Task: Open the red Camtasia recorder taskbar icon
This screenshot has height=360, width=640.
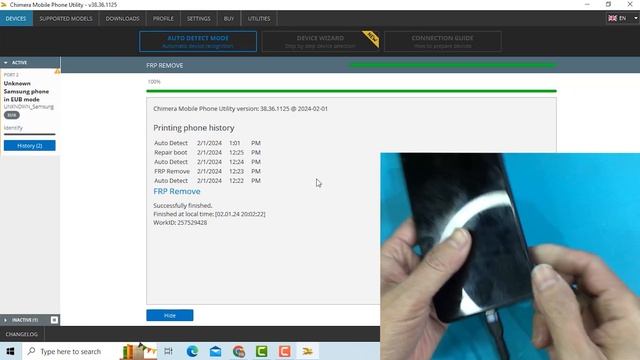Action: click(x=284, y=351)
